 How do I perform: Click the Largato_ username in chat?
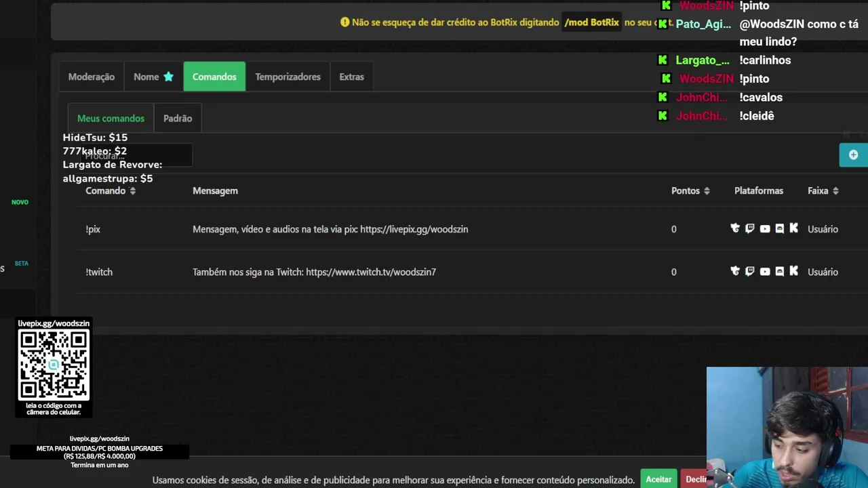[702, 60]
